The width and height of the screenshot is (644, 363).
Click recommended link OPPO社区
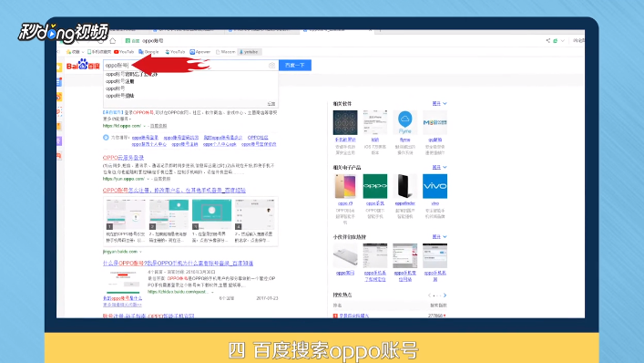point(258,138)
